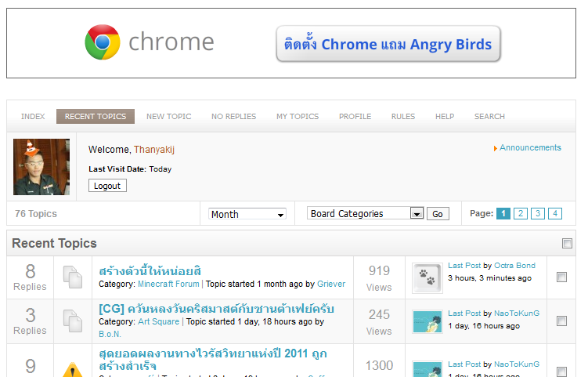Open the NEW TOPIC tab
This screenshot has height=377, width=588.
click(169, 117)
